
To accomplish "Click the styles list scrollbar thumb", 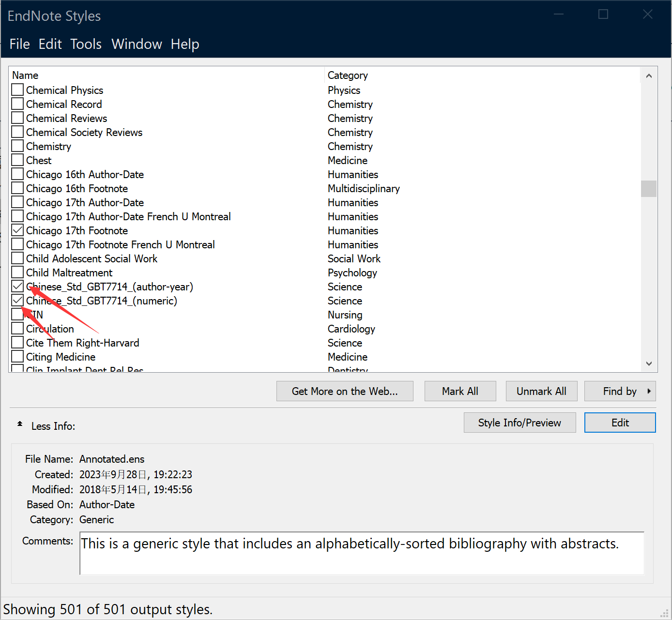I will tap(649, 189).
